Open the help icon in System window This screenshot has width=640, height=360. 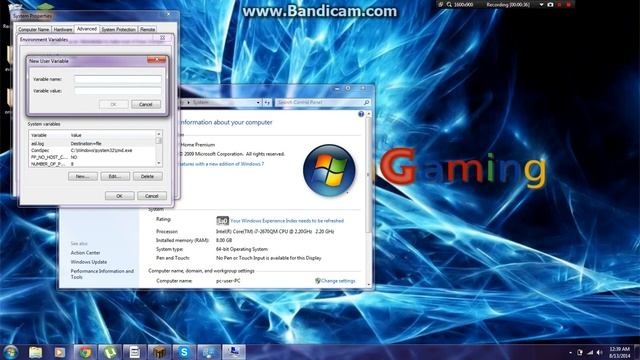coord(361,114)
